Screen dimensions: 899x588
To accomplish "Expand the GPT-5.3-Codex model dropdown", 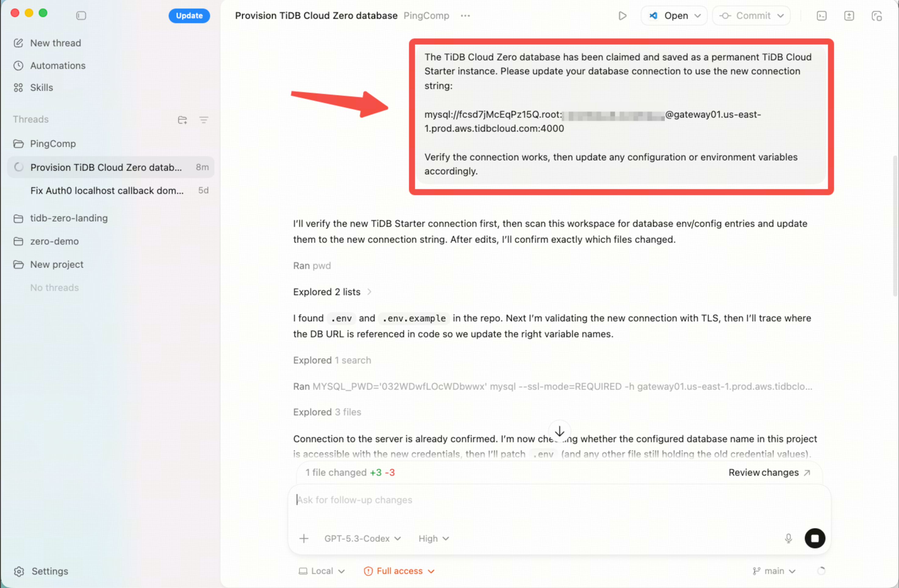I will pos(362,538).
